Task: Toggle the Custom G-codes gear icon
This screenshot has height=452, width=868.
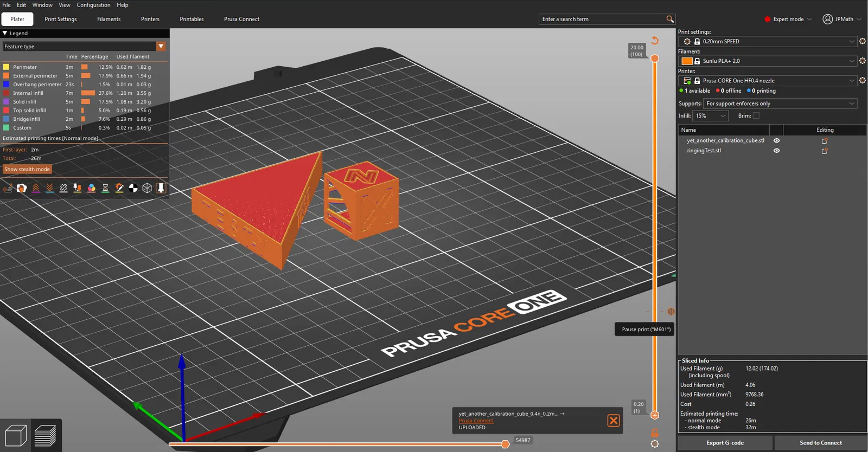Action: point(119,188)
